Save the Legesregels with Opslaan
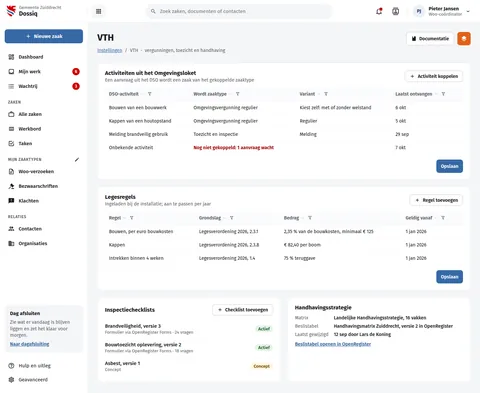Image resolution: width=480 pixels, height=393 pixels. (x=449, y=277)
